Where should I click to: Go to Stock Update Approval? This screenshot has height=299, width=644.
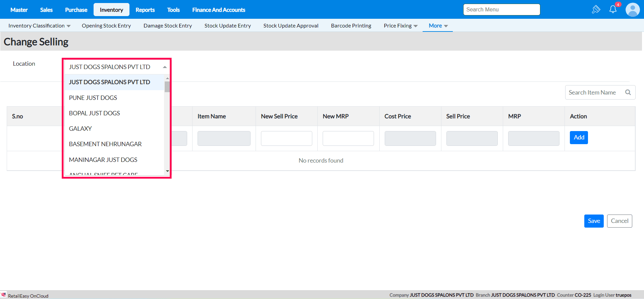coord(291,26)
